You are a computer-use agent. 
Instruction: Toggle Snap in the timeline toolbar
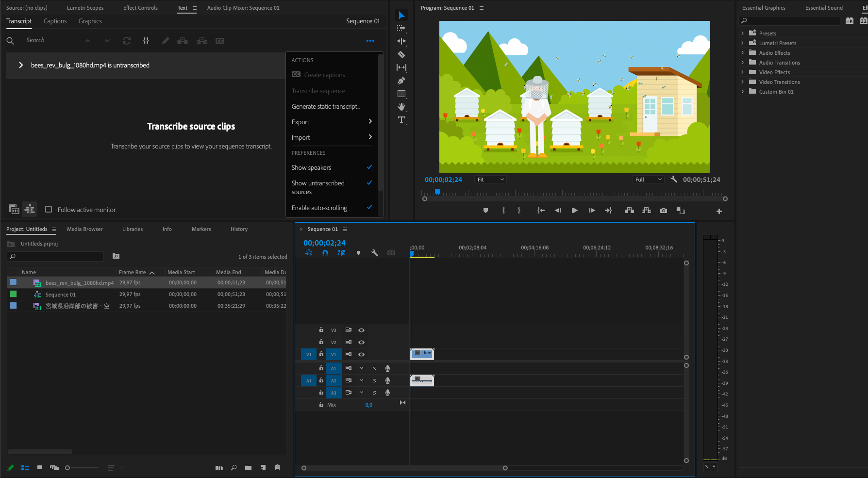click(x=325, y=253)
